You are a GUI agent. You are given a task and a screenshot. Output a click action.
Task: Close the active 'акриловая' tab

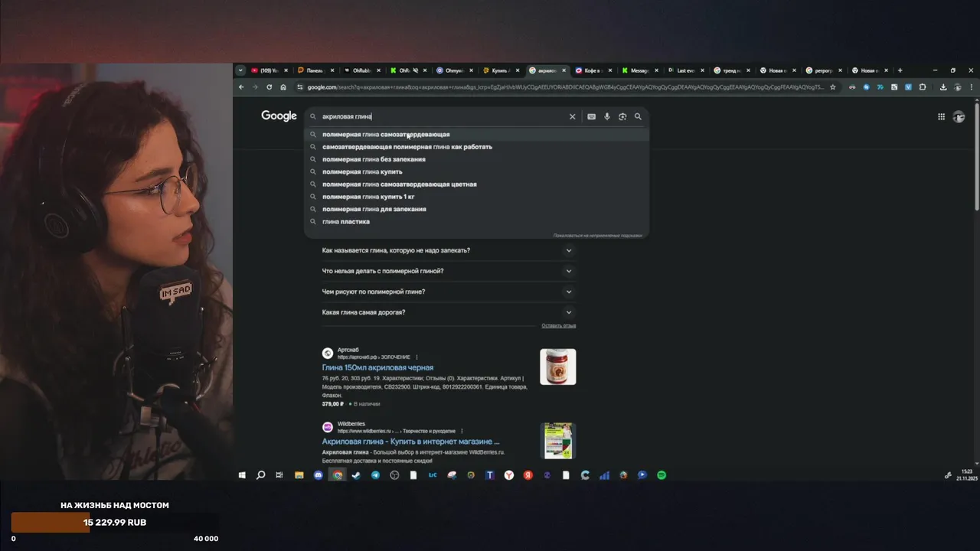564,70
